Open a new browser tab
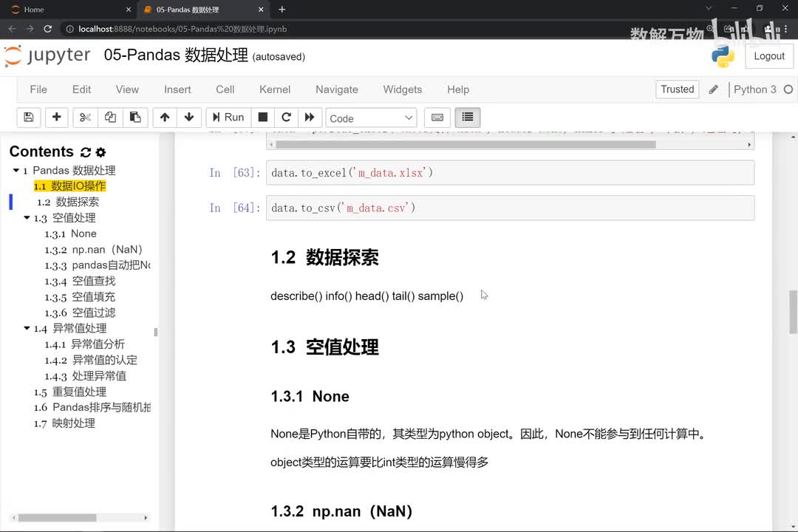This screenshot has width=798, height=532. (x=282, y=10)
